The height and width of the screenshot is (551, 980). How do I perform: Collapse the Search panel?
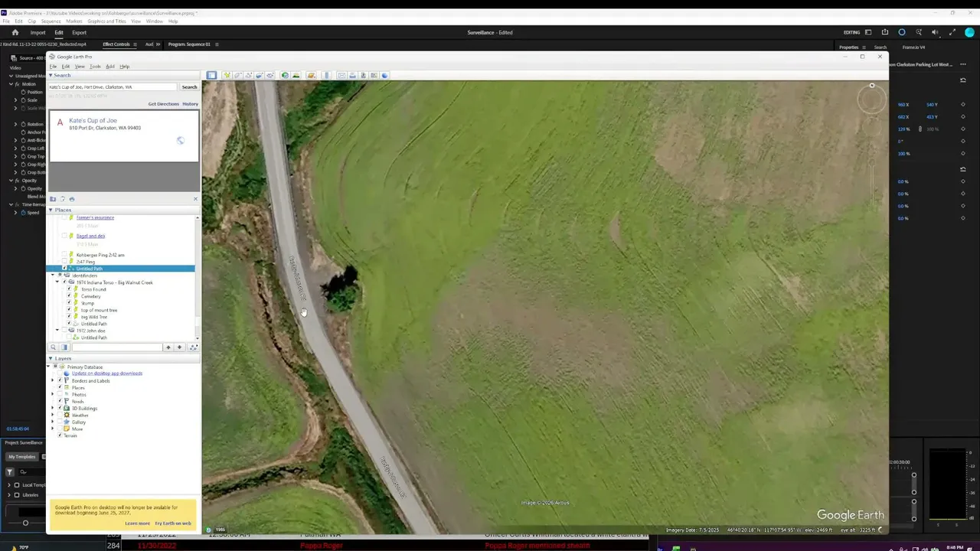coord(51,75)
